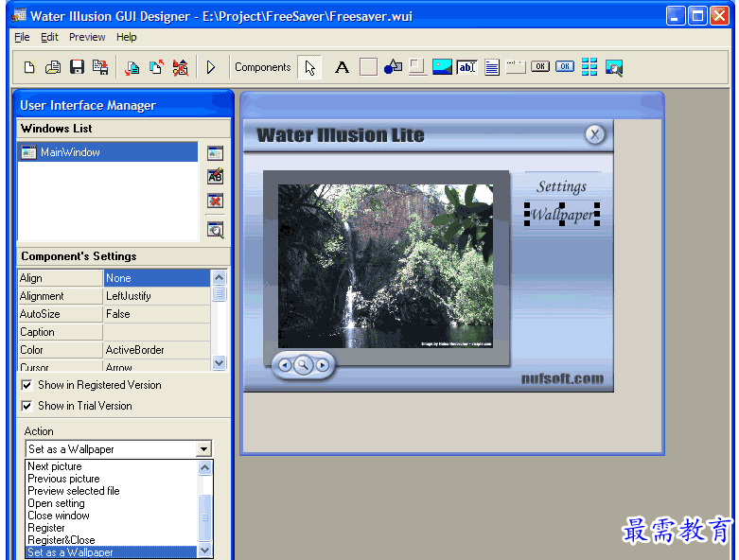Open the Preview menu

click(87, 37)
